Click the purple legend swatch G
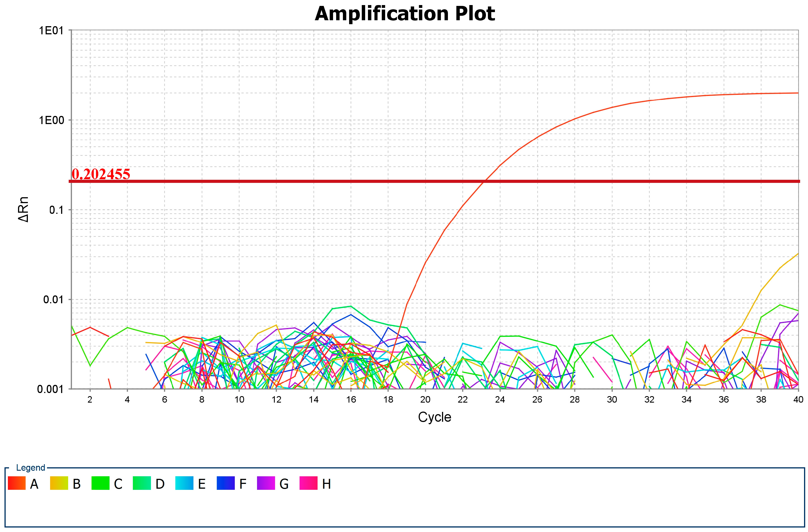Image resolution: width=808 pixels, height=532 pixels. (266, 483)
